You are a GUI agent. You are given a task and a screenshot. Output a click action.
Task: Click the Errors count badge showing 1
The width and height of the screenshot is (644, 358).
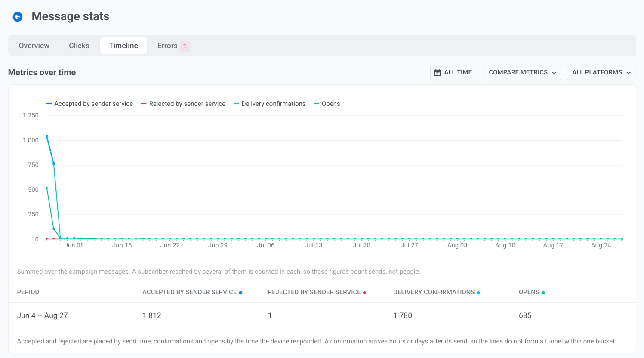coord(185,46)
